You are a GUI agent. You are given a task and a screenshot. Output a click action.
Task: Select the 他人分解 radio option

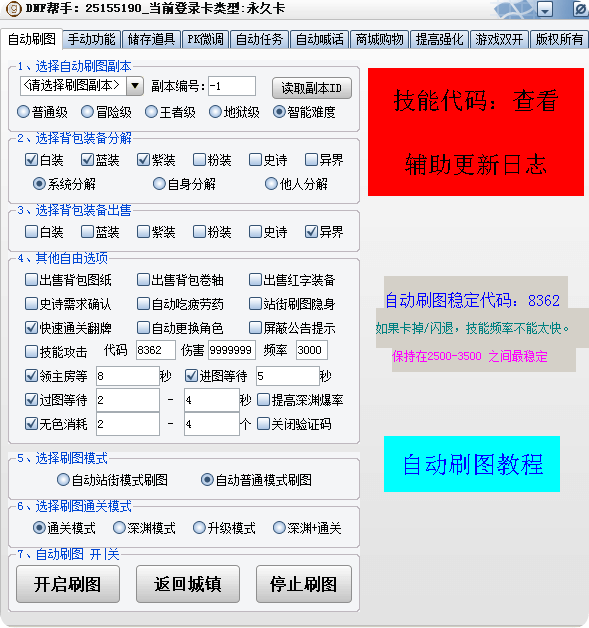[x=296, y=184]
